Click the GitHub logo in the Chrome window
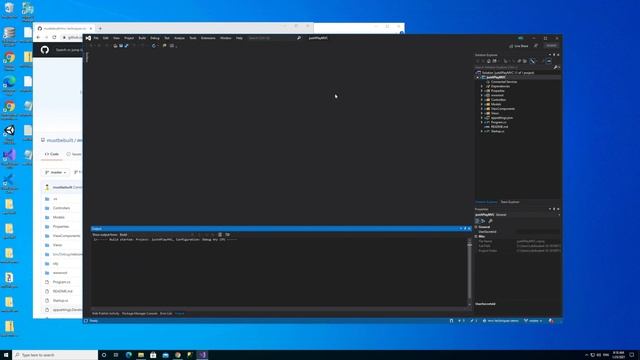The height and width of the screenshot is (360, 640). point(45,50)
